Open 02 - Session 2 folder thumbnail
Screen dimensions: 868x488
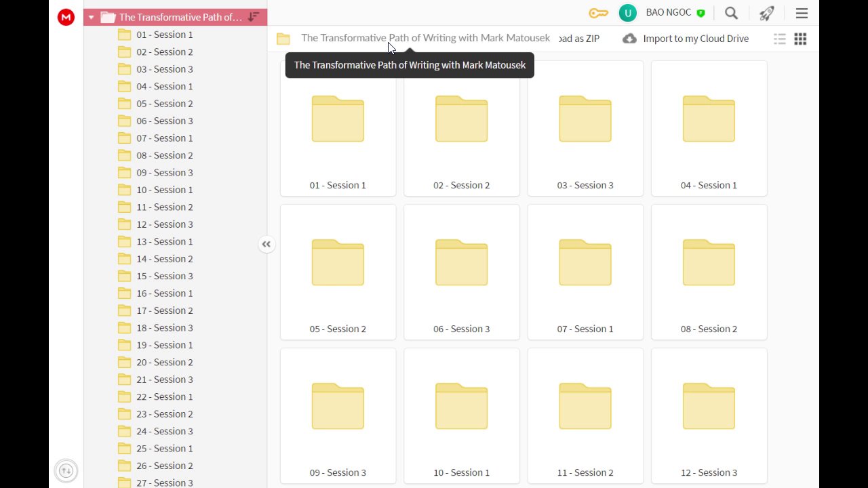pos(462,128)
